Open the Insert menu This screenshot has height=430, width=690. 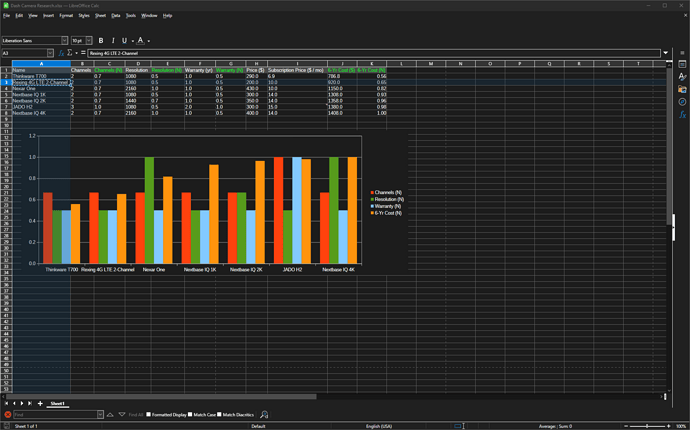[x=48, y=15]
